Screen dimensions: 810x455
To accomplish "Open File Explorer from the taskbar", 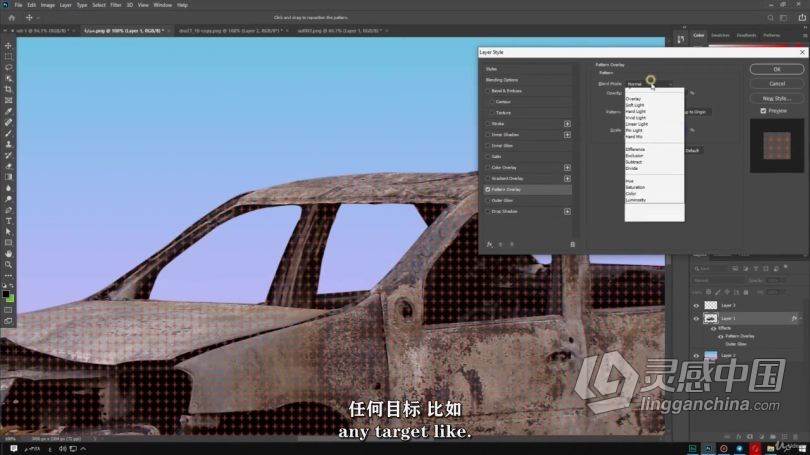I will point(771,449).
